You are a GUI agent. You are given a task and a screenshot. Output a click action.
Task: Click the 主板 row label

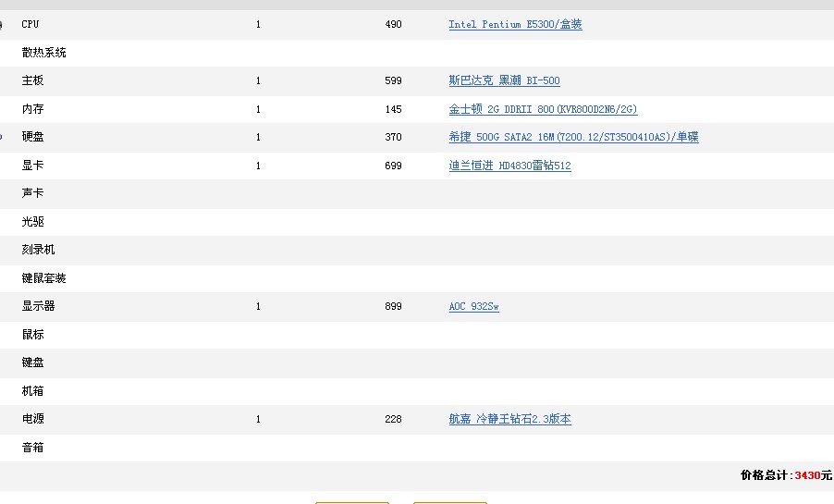tap(32, 80)
